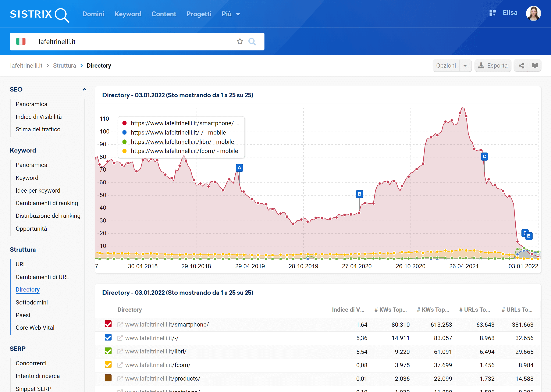Open Stima del traffico in sidebar
The image size is (551, 392).
tap(38, 129)
